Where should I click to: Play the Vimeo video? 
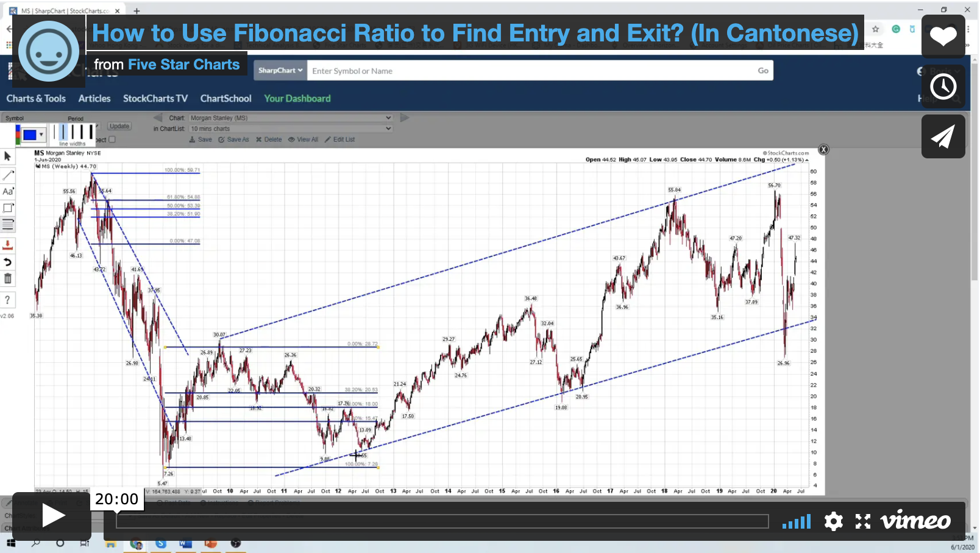(x=52, y=516)
